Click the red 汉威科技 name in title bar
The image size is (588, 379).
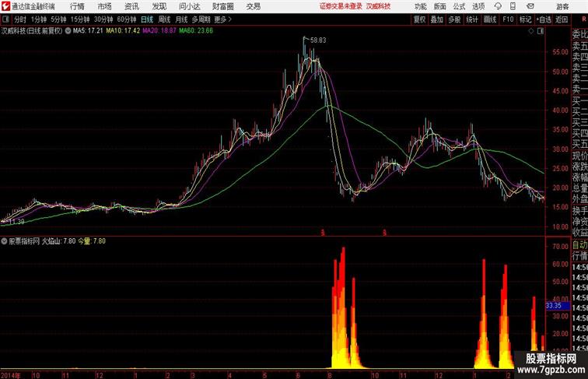pos(378,6)
